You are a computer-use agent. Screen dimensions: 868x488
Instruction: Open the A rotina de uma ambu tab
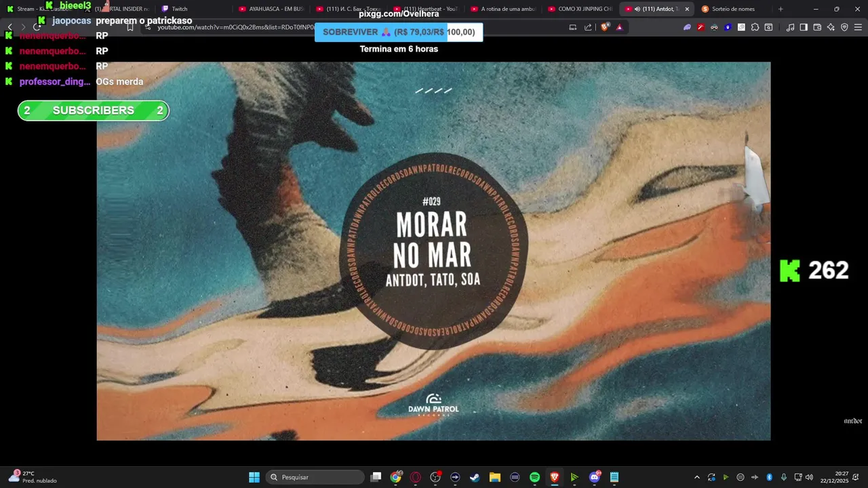503,9
